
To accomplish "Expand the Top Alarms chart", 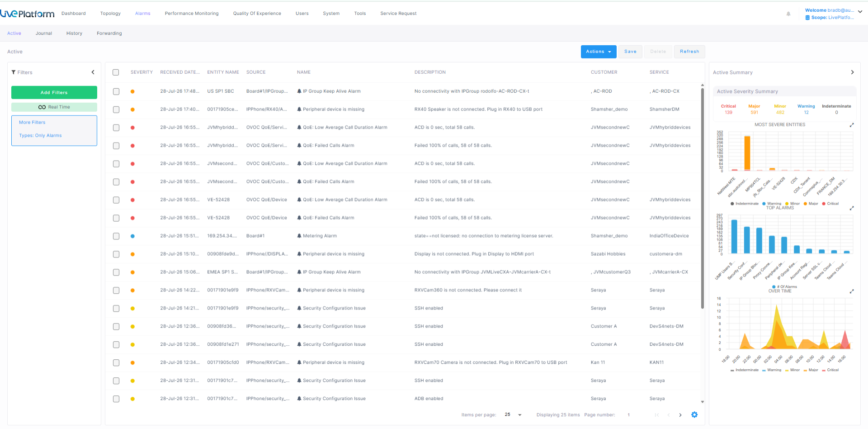I will point(852,208).
